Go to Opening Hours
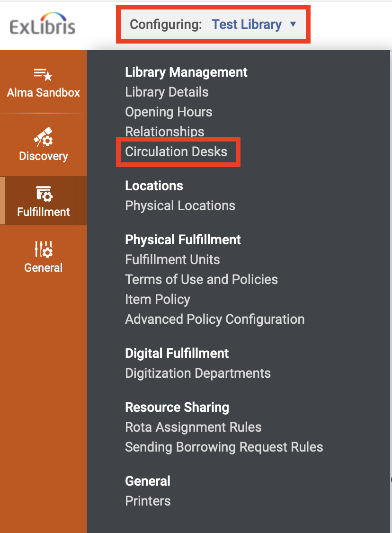Screen dimensions: 392x533 [169, 112]
